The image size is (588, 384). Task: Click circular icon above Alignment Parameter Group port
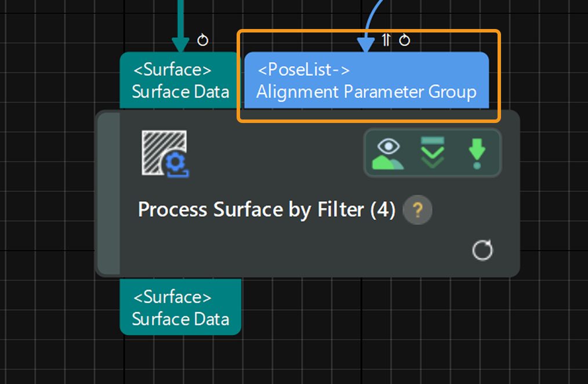click(405, 40)
